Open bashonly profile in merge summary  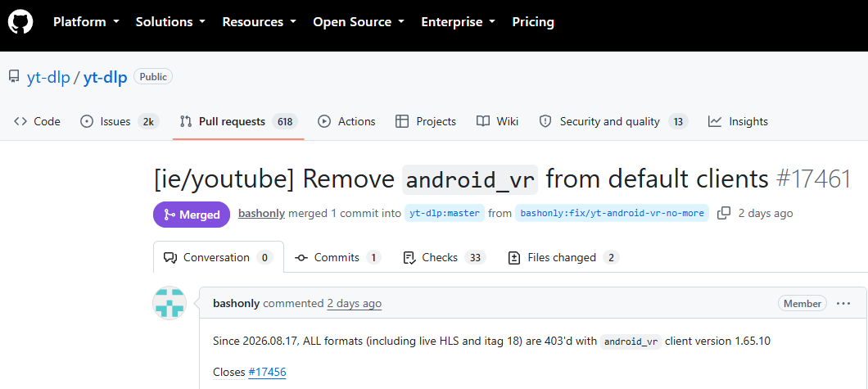click(261, 213)
